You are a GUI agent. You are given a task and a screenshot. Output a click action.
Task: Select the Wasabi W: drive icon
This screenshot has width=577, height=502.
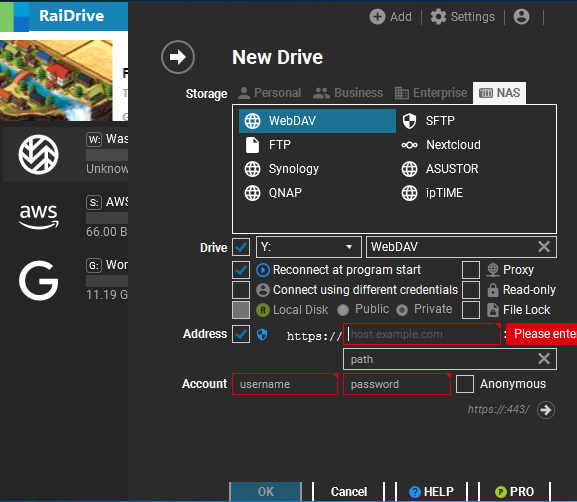39,155
